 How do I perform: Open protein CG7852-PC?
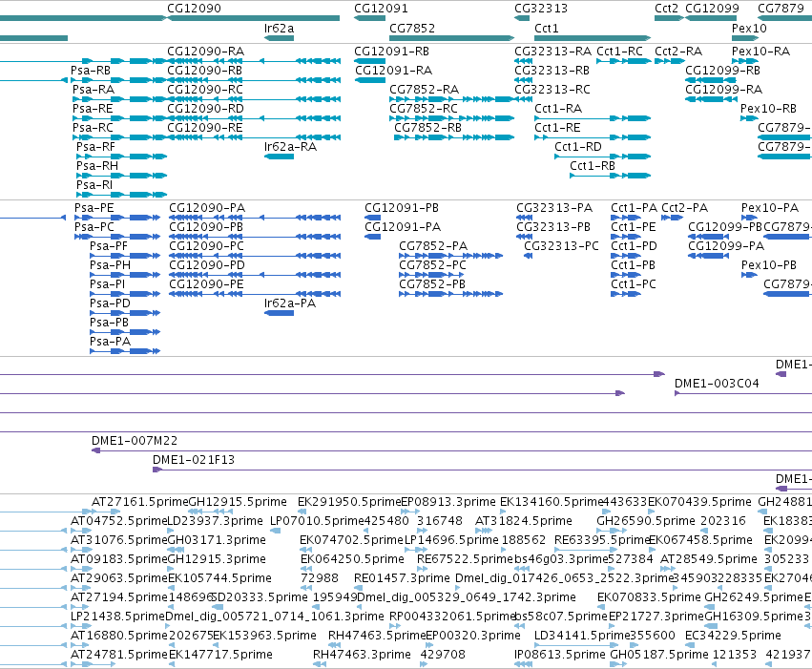coord(432,265)
